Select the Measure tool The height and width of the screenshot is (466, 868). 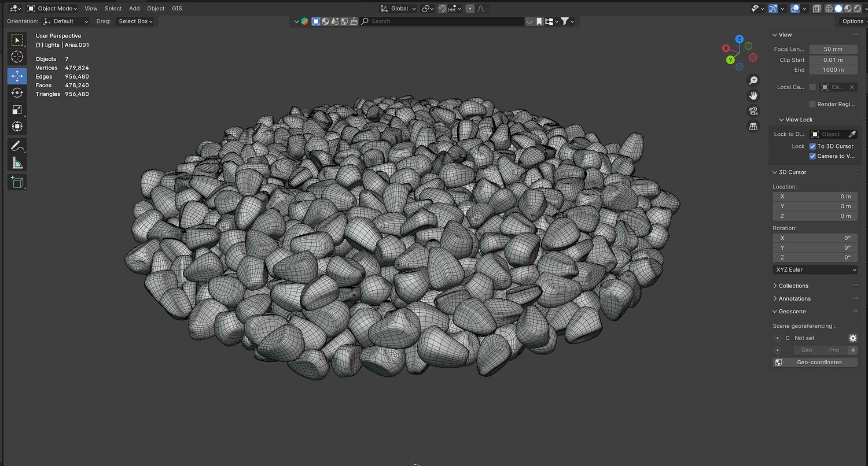click(17, 163)
